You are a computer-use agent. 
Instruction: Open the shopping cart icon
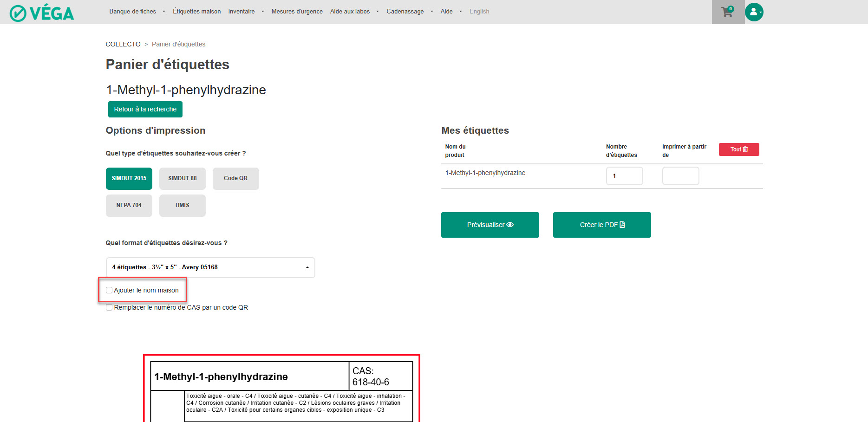(x=727, y=12)
